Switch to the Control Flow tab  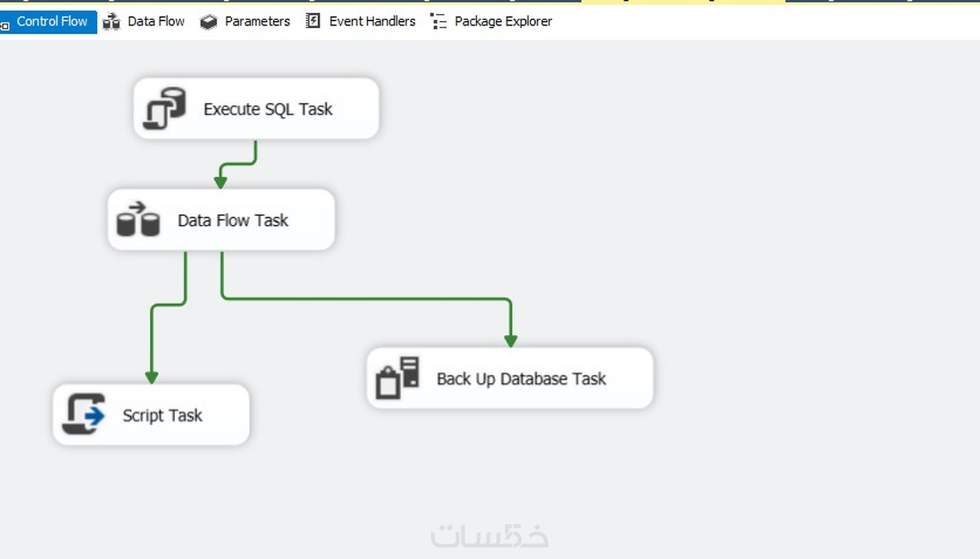[x=51, y=21]
